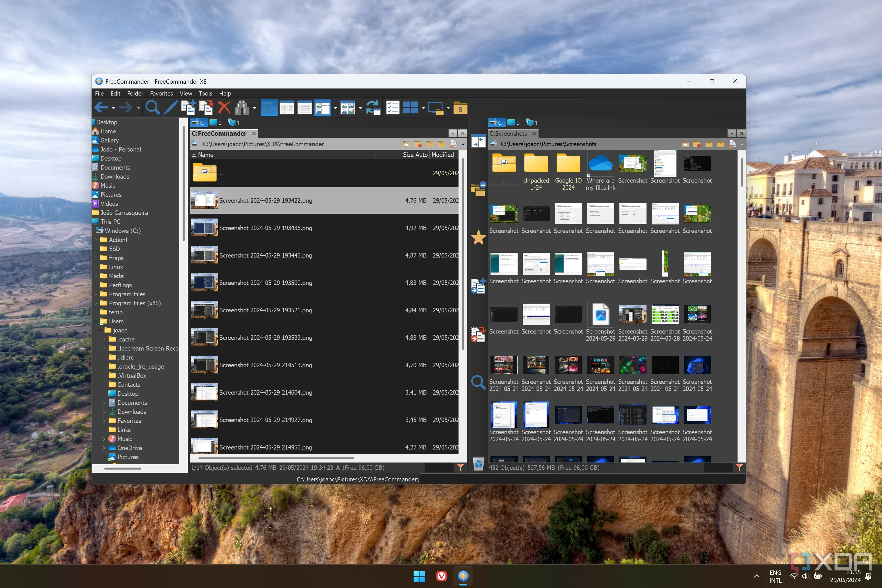Open the Vivaldi browser from the taskbar

click(x=441, y=576)
